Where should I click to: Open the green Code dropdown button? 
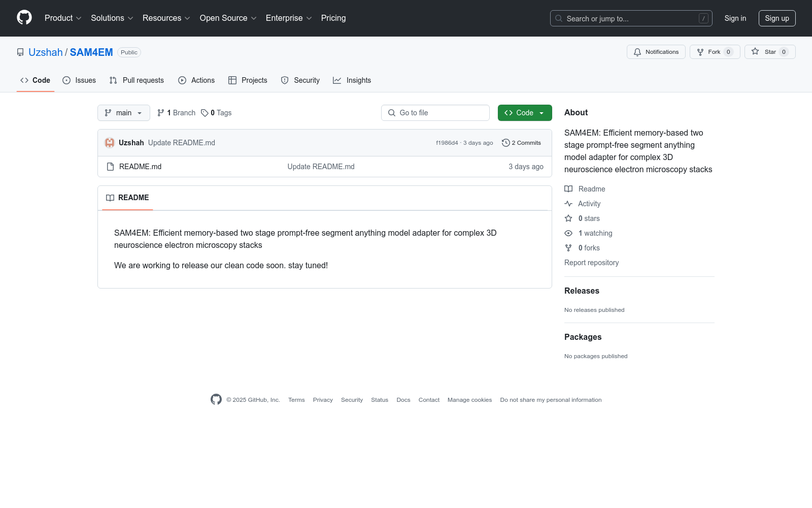pyautogui.click(x=525, y=113)
